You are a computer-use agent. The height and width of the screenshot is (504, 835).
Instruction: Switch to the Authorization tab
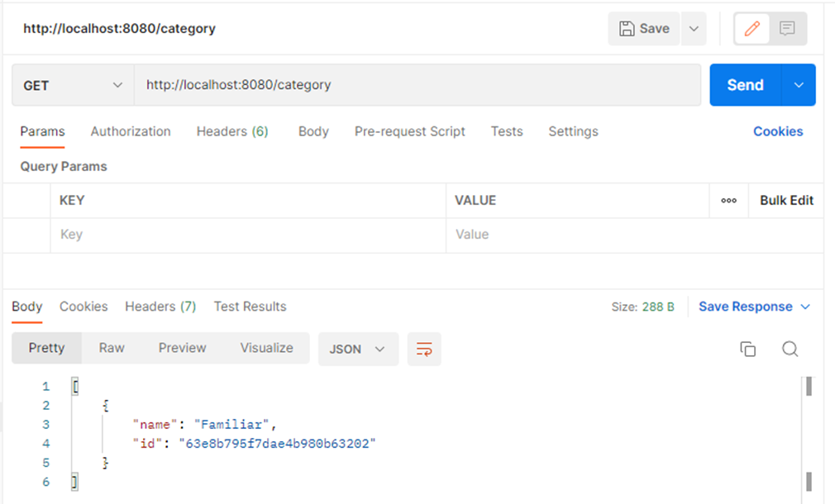[131, 131]
